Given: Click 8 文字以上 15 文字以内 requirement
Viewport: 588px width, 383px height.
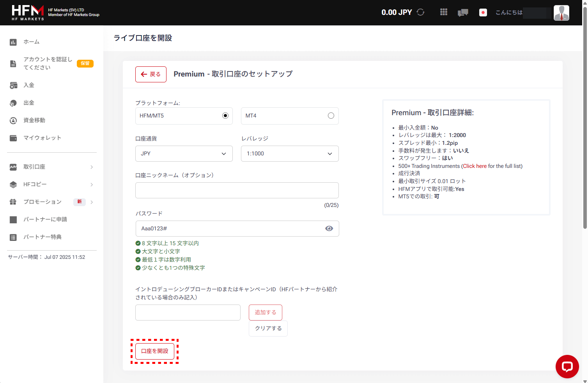Looking at the screenshot, I should (170, 243).
